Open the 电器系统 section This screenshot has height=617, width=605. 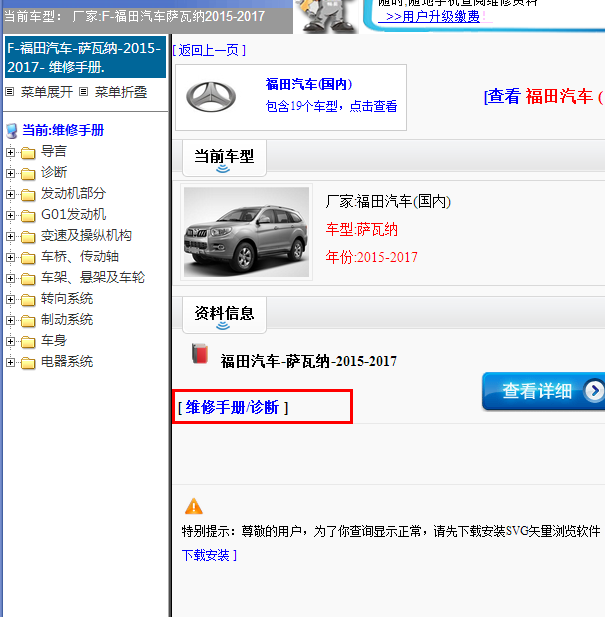(x=67, y=361)
